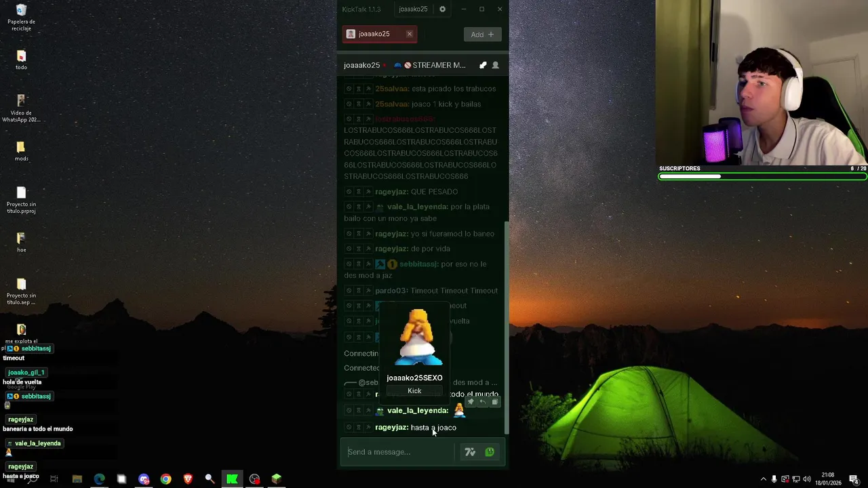This screenshot has height=488, width=868.
Task: Open chatters list icon in chat header
Action: click(x=495, y=65)
